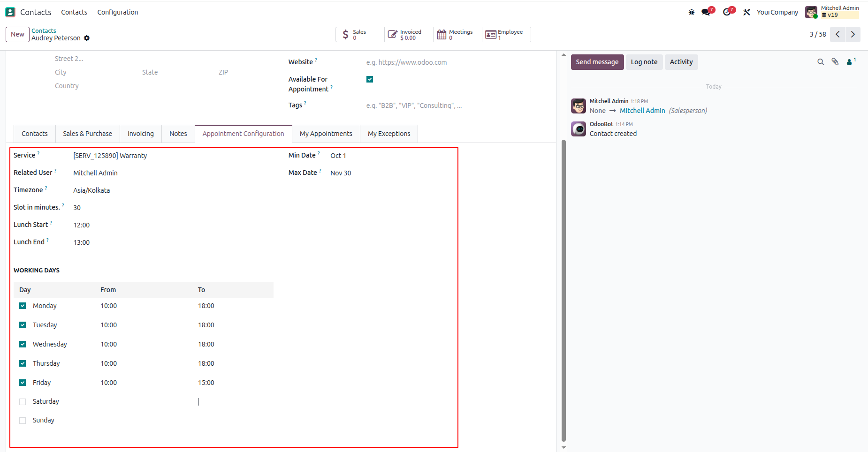Switch to Sales & Purchase tab
This screenshot has height=452, width=868.
point(88,134)
